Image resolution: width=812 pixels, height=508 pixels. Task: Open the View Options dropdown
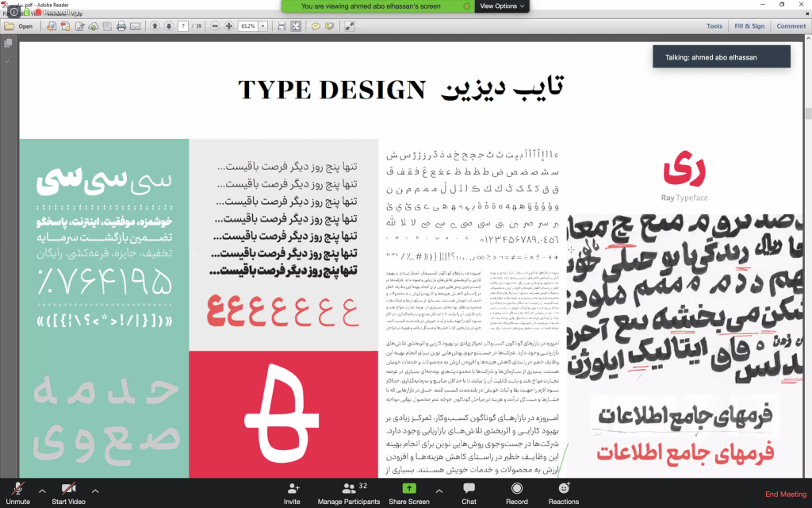pos(502,6)
